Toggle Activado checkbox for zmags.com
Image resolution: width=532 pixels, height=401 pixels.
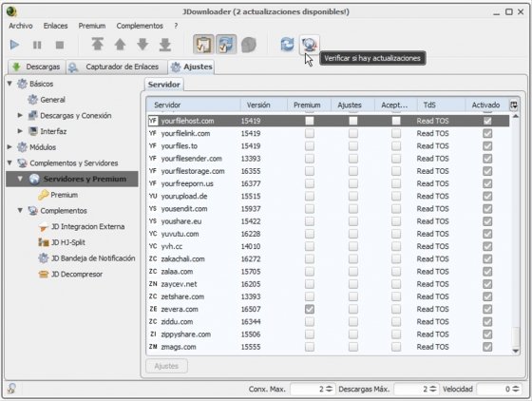(x=487, y=347)
